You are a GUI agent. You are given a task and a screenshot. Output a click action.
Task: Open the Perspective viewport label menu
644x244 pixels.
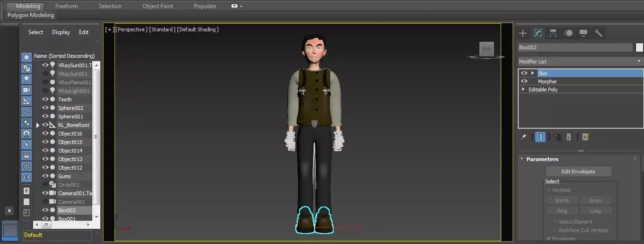[x=132, y=29]
